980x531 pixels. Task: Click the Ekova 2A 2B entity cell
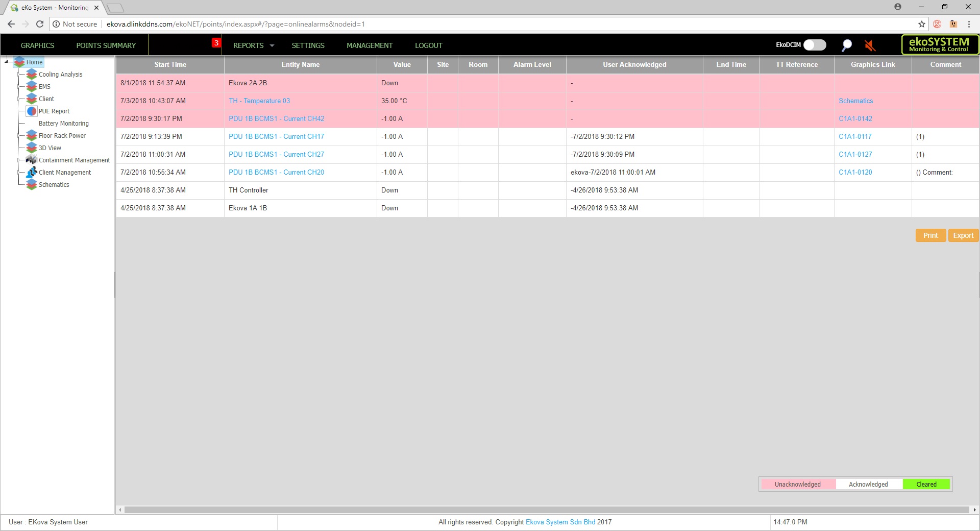(300, 83)
